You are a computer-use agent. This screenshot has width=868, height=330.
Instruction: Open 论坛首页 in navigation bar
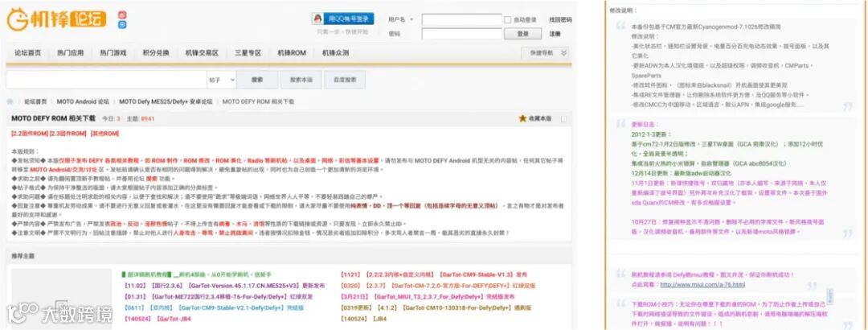[x=27, y=52]
